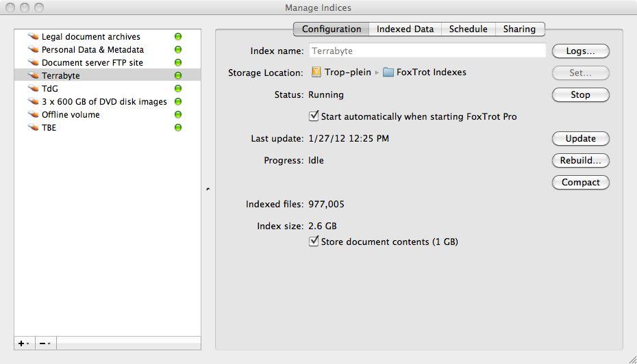Click the green status dot for TdG
The width and height of the screenshot is (637, 364).
(x=178, y=89)
